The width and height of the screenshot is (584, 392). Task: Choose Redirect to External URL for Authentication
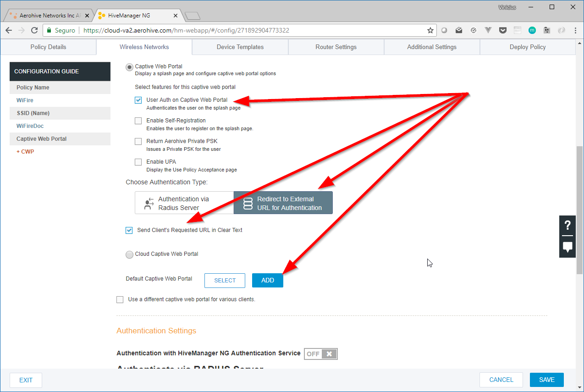click(x=283, y=203)
